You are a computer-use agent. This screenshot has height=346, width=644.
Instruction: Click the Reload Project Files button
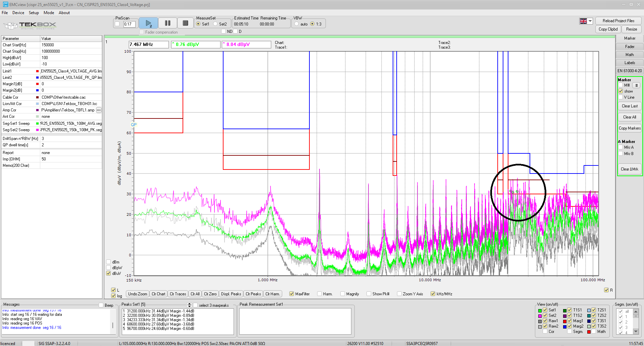click(x=618, y=21)
